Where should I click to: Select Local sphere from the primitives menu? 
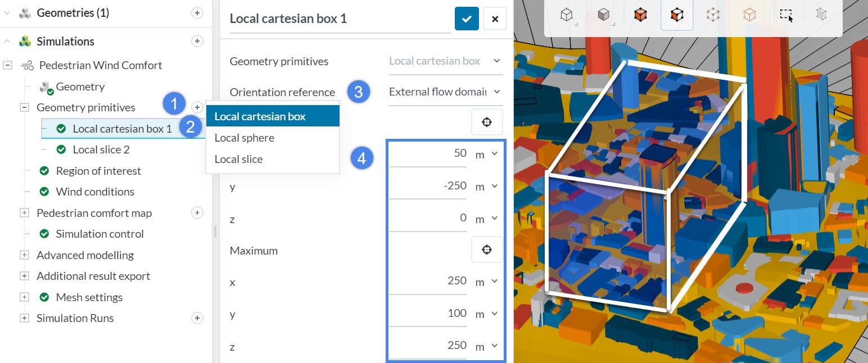pos(244,137)
